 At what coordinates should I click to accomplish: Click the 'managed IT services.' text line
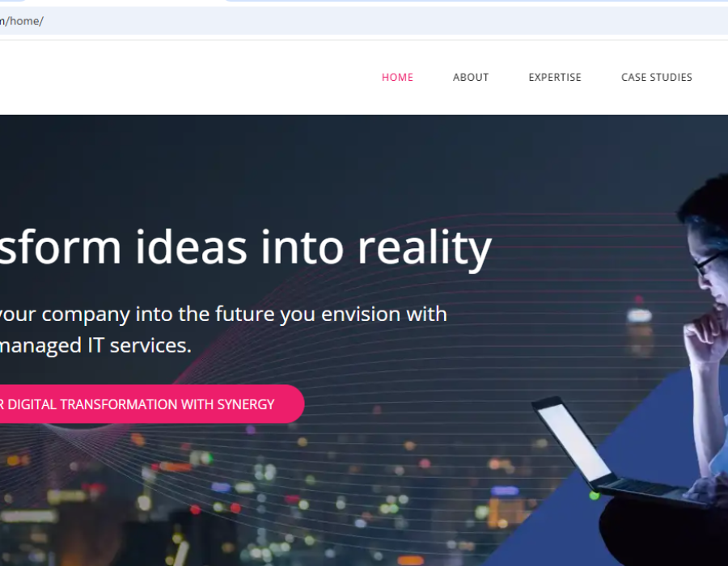pos(95,345)
